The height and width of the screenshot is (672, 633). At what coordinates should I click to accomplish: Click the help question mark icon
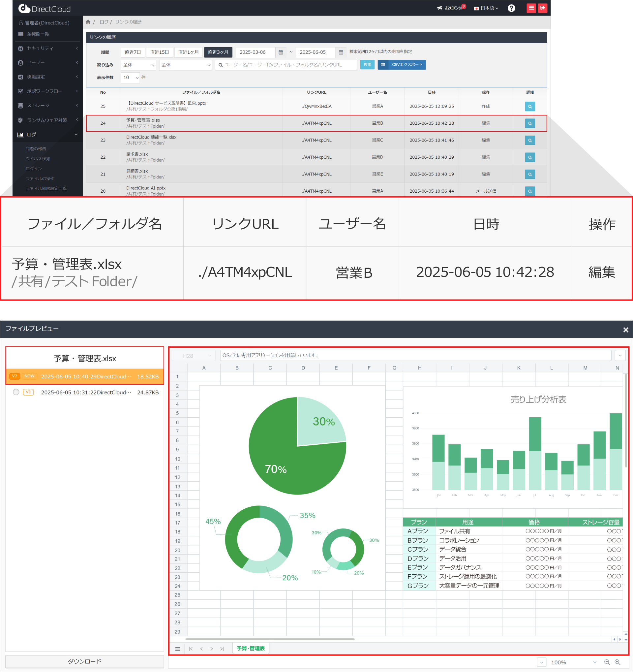point(511,8)
